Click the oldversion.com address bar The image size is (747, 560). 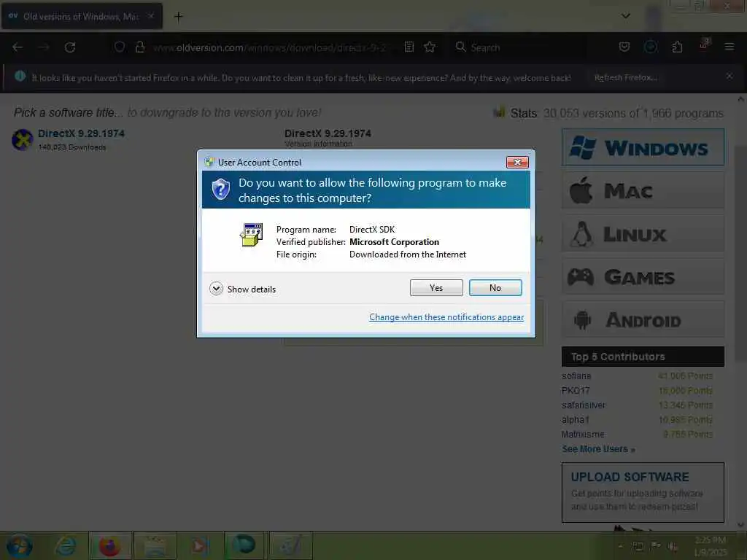269,47
